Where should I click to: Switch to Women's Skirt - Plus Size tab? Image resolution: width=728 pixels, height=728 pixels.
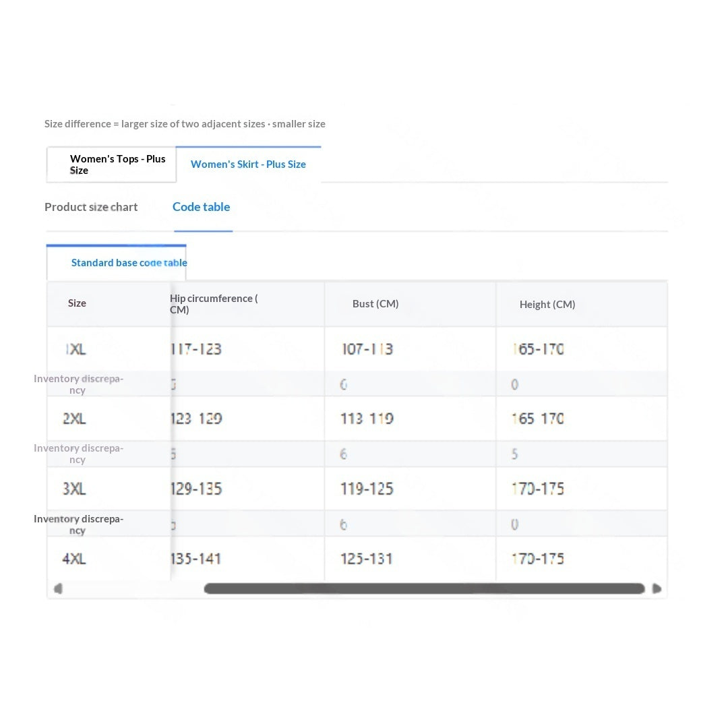248,164
